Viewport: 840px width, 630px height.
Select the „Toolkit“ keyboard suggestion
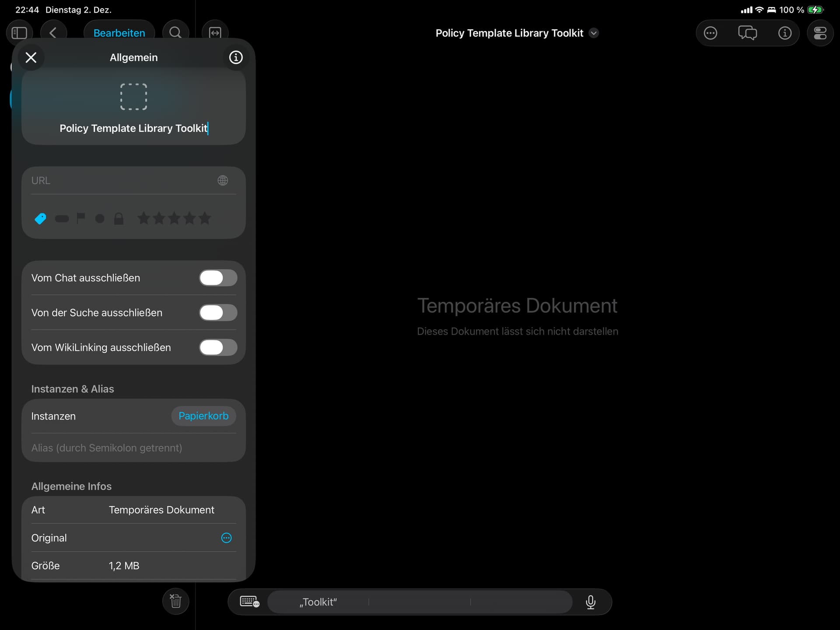pos(318,602)
